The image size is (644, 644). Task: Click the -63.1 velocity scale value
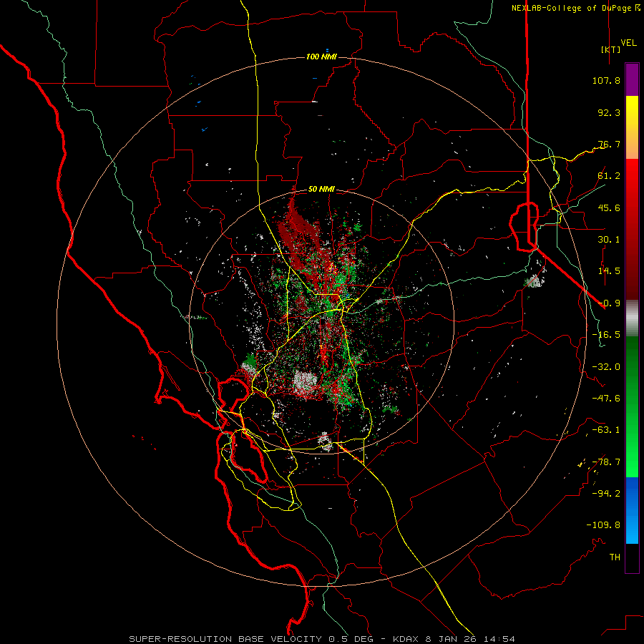pos(606,430)
